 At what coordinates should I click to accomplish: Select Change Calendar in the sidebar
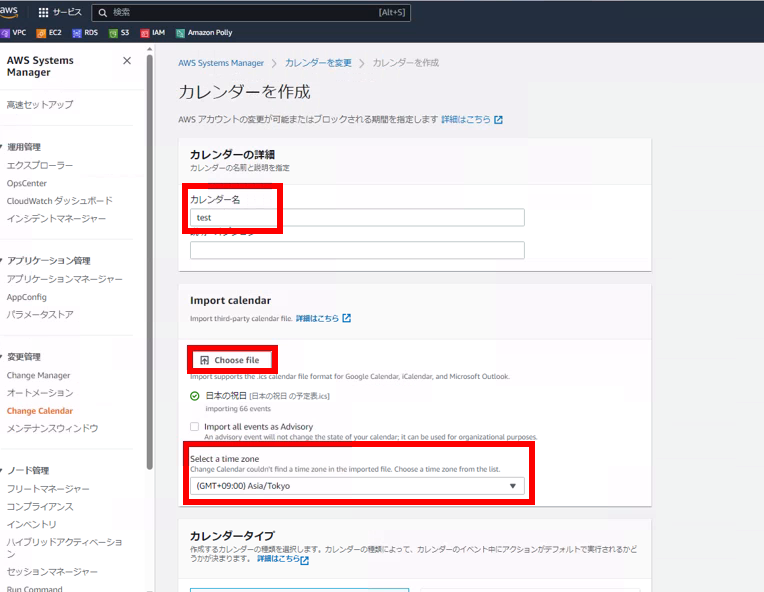click(39, 411)
